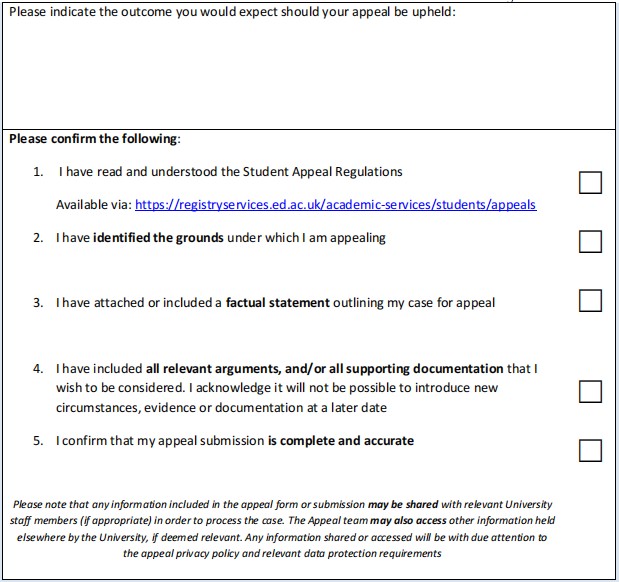Viewport: 619px width, 582px height.
Task: Click the bold 'factual statement' phrase
Action: click(x=278, y=303)
